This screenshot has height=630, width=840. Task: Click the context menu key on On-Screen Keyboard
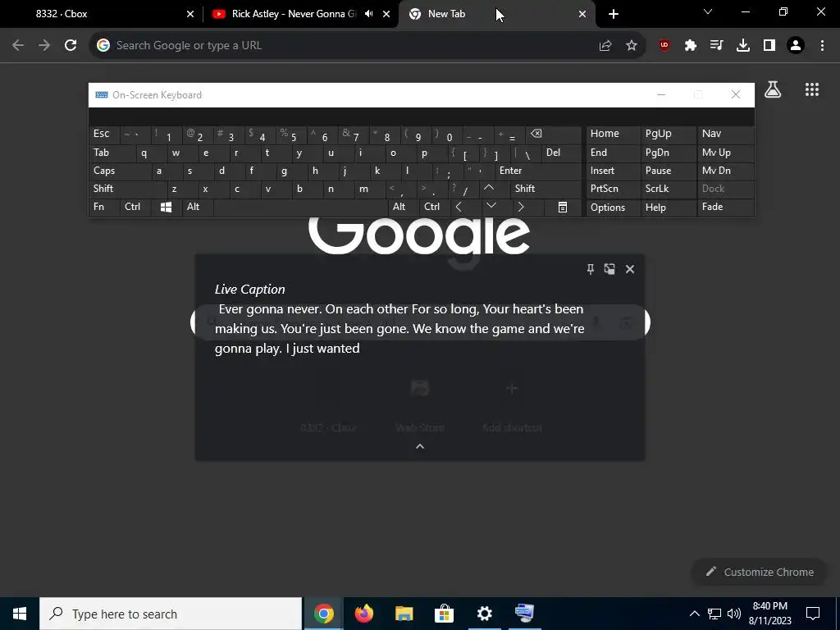[563, 208]
